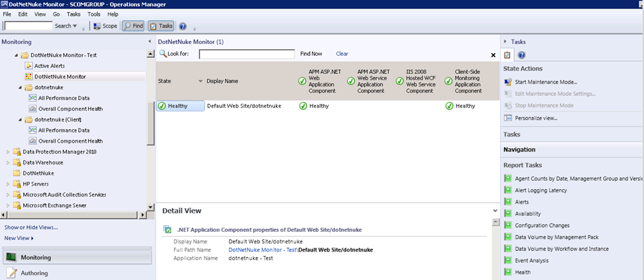Click the Personalize view icon
The width and height of the screenshot is (644, 280).
pos(508,118)
